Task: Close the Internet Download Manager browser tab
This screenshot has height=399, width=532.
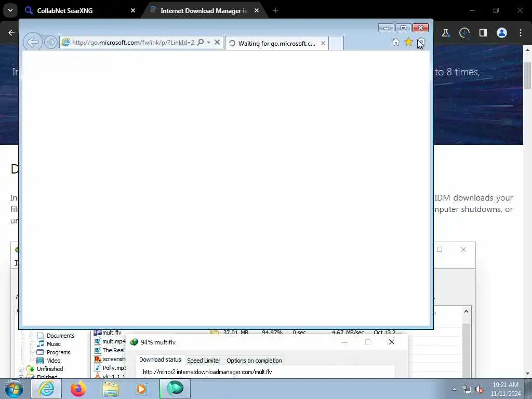Action: [x=257, y=10]
